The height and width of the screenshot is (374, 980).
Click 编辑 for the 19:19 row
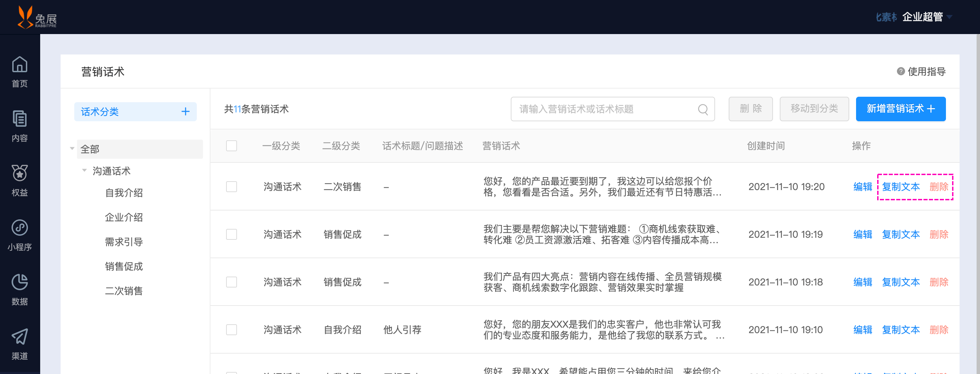pyautogui.click(x=863, y=234)
